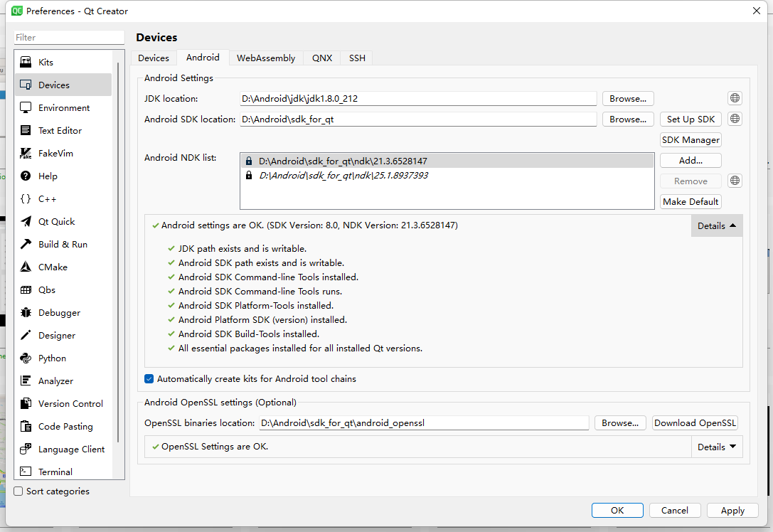Open the Analyzer icon
Image resolution: width=773 pixels, height=532 pixels.
(x=26, y=381)
